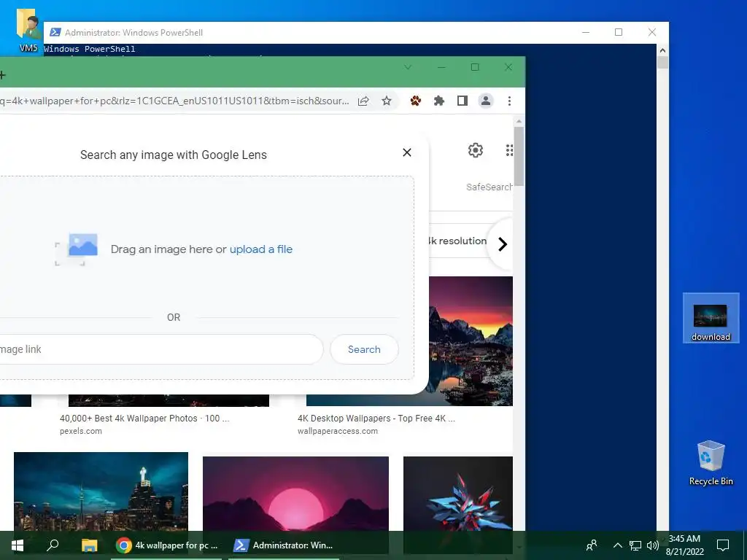Click the paw print extension icon
Image resolution: width=747 pixels, height=560 pixels.
(x=415, y=101)
